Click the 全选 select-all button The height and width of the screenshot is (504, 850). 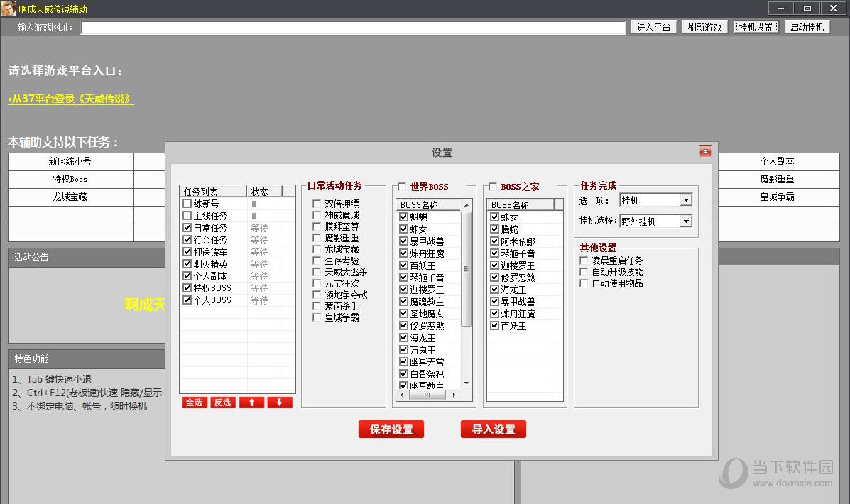coord(195,402)
